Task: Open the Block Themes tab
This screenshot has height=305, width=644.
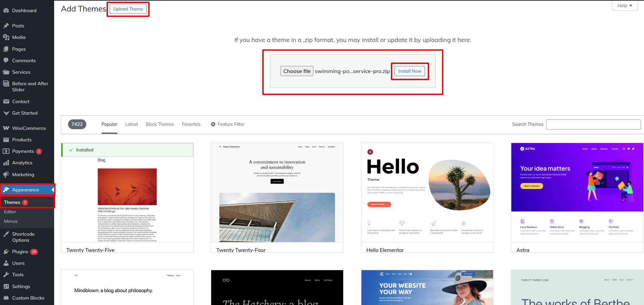Action: coord(160,124)
